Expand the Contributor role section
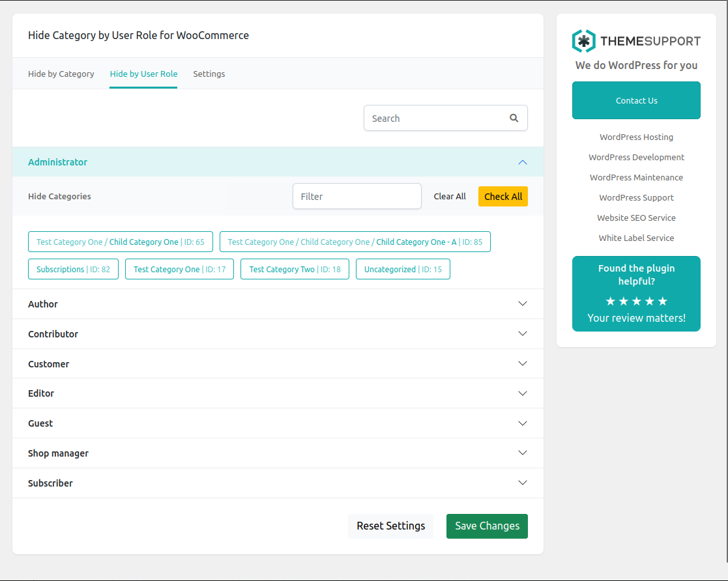 pyautogui.click(x=278, y=333)
